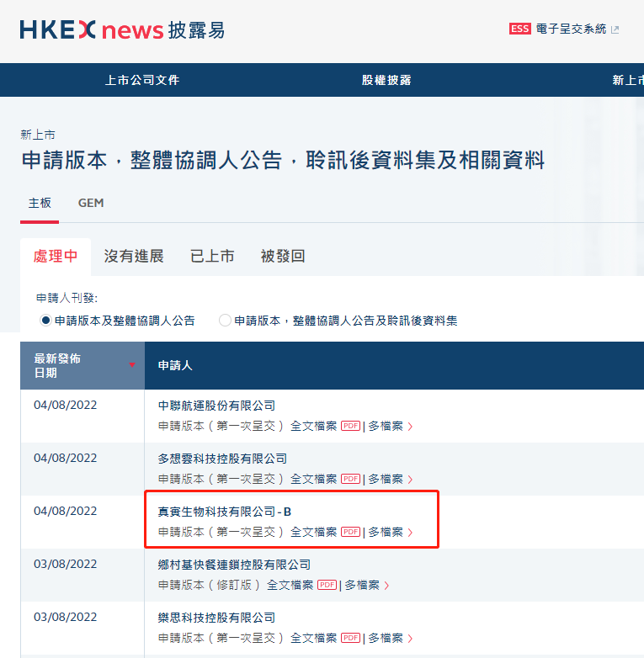Open 鄉村基快餐連鎖控股有限公司 PDF icon
This screenshot has height=658, width=644.
click(327, 585)
